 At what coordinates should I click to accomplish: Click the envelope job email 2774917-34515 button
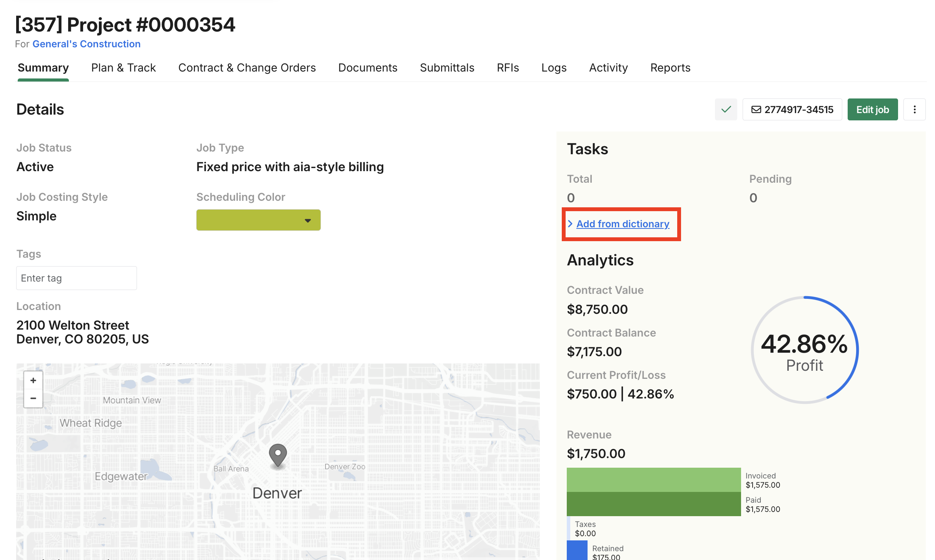point(792,110)
